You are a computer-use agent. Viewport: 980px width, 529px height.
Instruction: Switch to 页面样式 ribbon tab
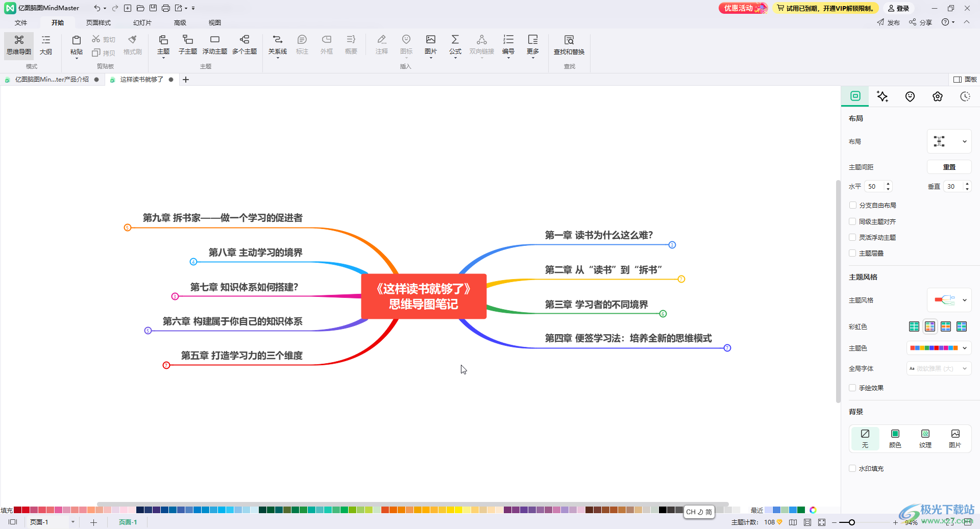99,22
